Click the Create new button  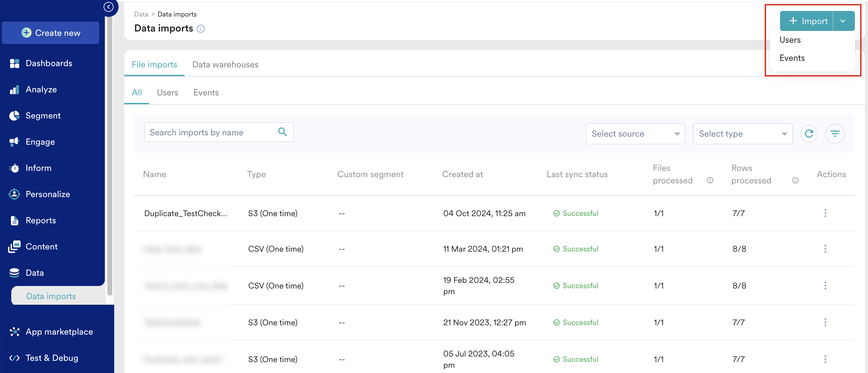pos(51,33)
